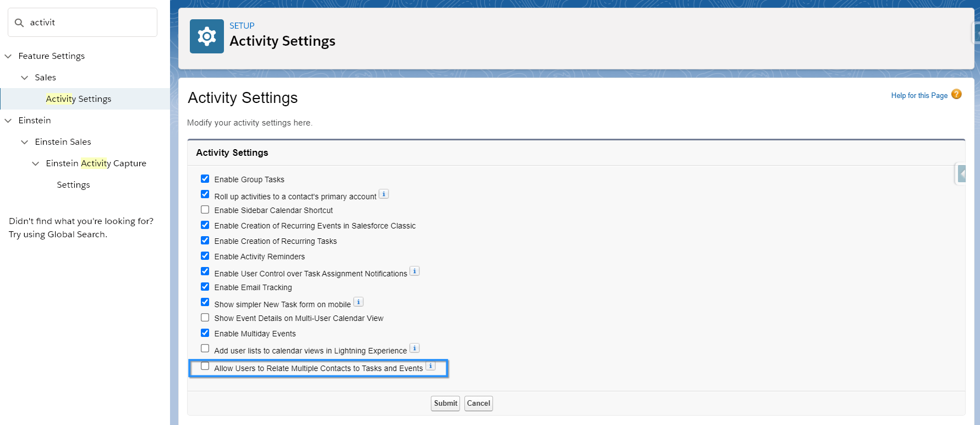Collapse the Einstein Sales chevron
Screen dimensions: 980x425
coord(25,142)
